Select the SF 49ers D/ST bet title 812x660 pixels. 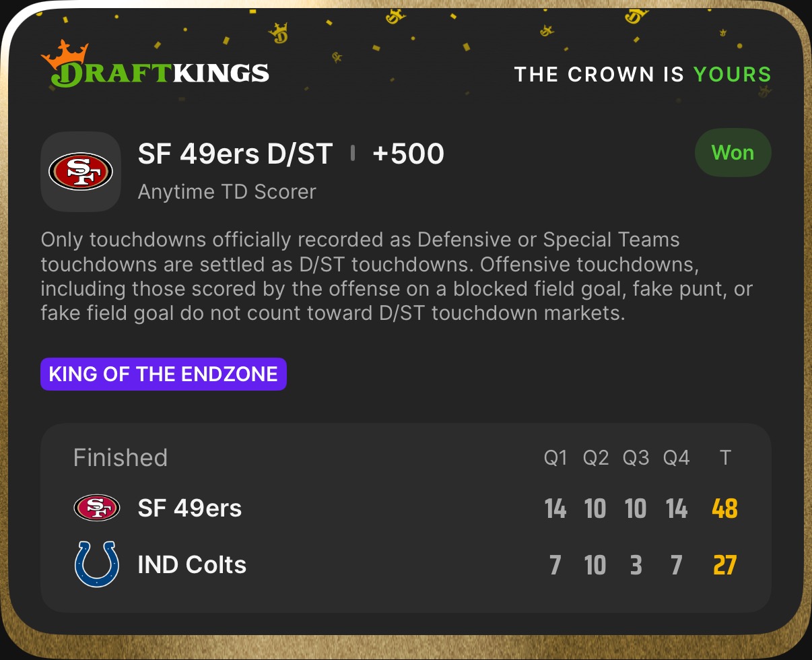click(x=235, y=154)
